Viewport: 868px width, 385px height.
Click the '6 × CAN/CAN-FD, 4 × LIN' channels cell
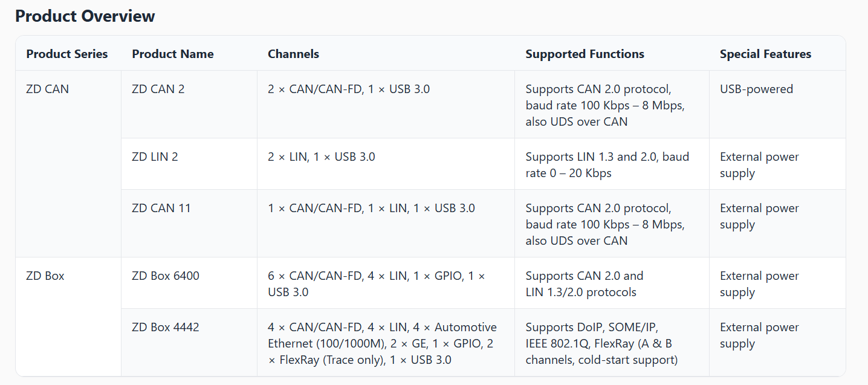coord(376,283)
